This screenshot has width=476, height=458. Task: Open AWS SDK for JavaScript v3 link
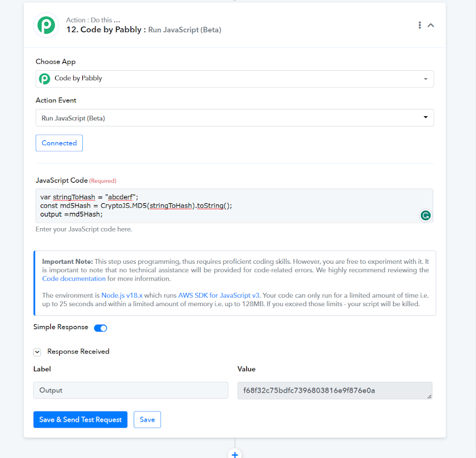coord(218,295)
